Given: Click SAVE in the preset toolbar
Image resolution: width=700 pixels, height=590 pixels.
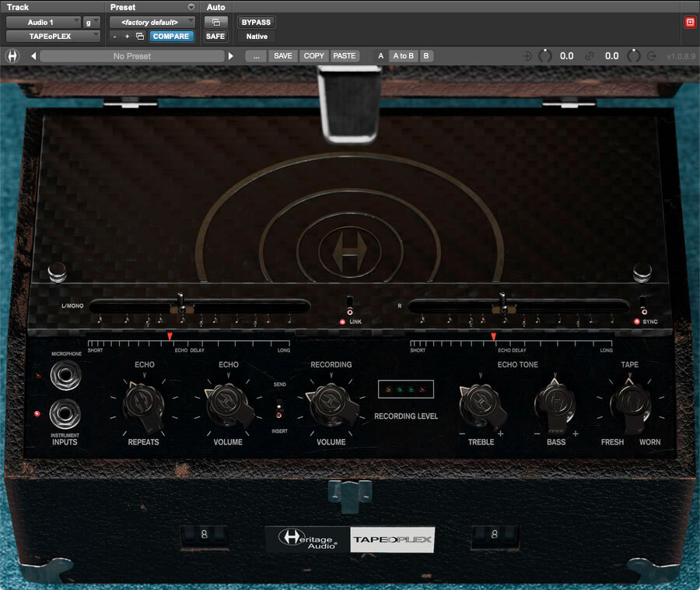Looking at the screenshot, I should coord(282,55).
